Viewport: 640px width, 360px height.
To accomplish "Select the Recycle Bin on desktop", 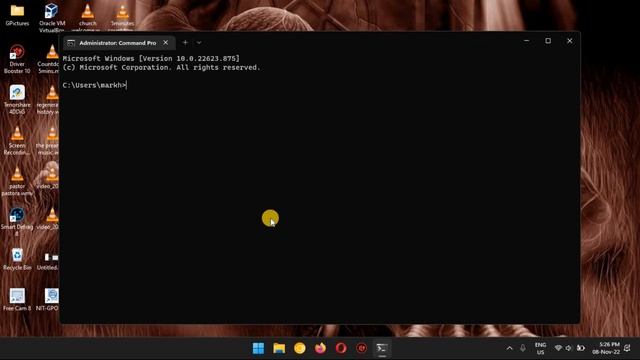I will (17, 259).
